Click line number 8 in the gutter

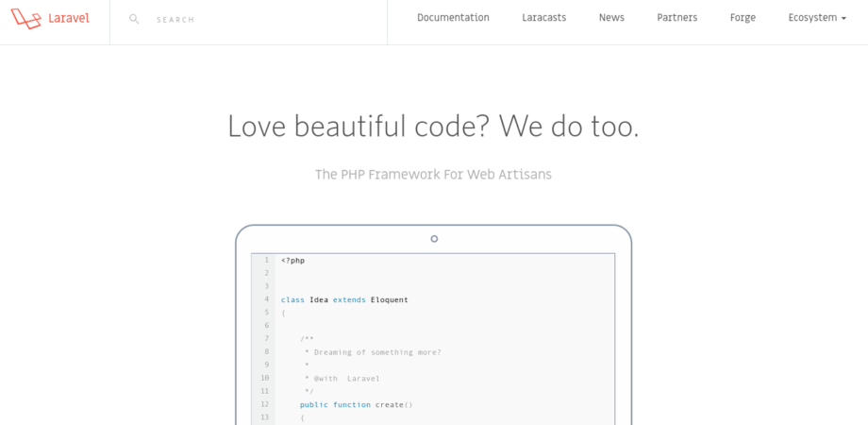266,352
